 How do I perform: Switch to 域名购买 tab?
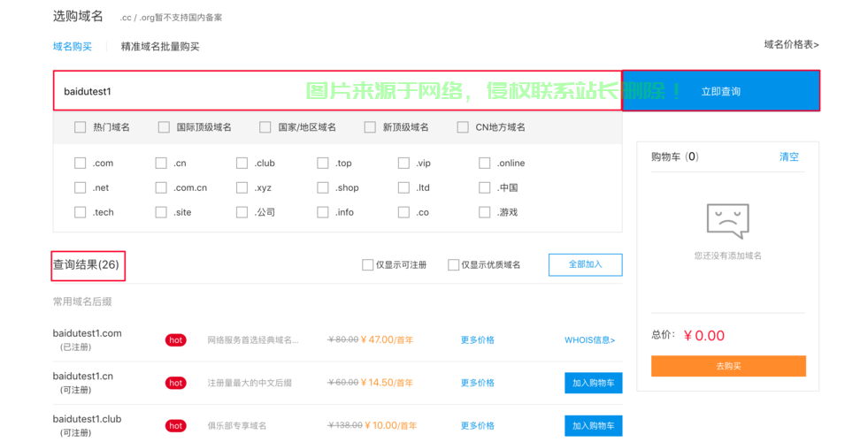pos(73,47)
